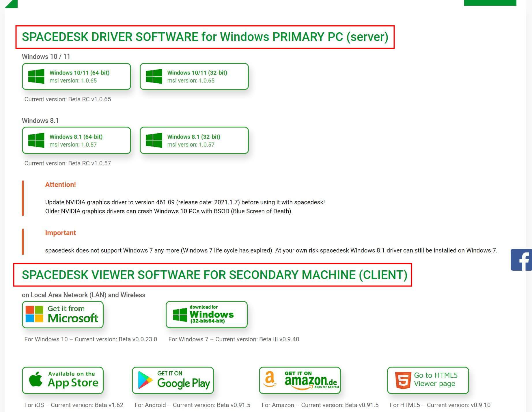
Task: Click the Amazon 'a' logo icon
Action: 270,380
